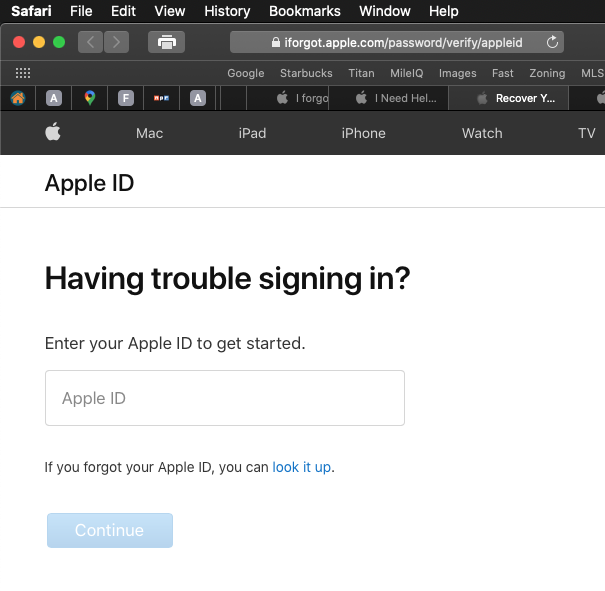Open the Fast bookmark
Viewport: 605px width, 591px height.
503,73
